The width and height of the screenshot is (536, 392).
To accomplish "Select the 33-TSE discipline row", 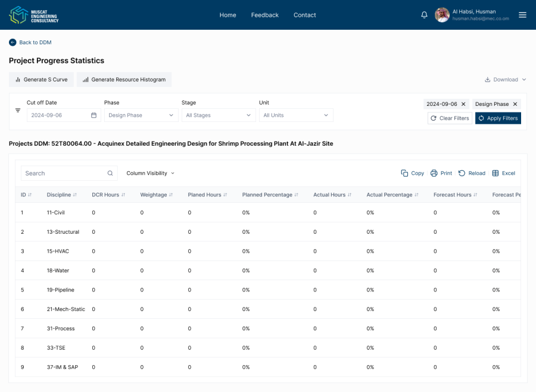I will [x=268, y=348].
